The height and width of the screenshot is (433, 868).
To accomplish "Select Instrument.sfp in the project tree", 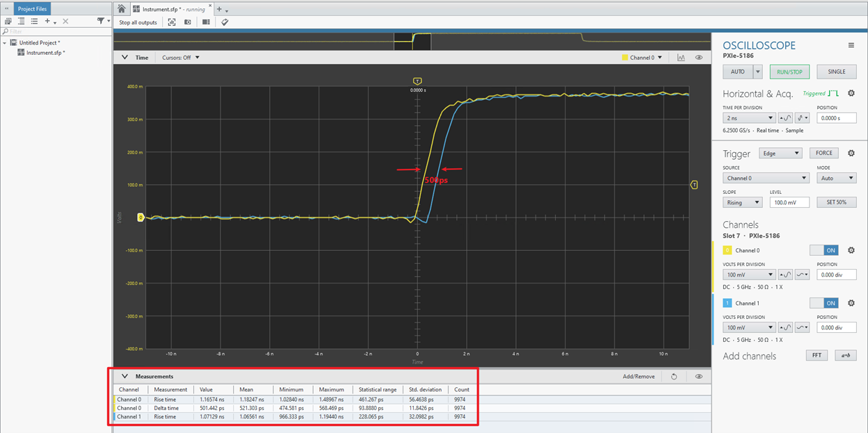I will pyautogui.click(x=46, y=53).
